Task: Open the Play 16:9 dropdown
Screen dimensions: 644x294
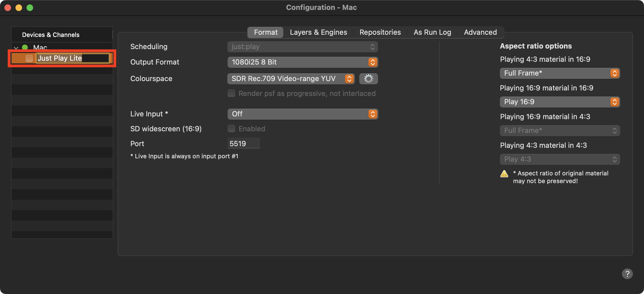Action: coord(560,102)
